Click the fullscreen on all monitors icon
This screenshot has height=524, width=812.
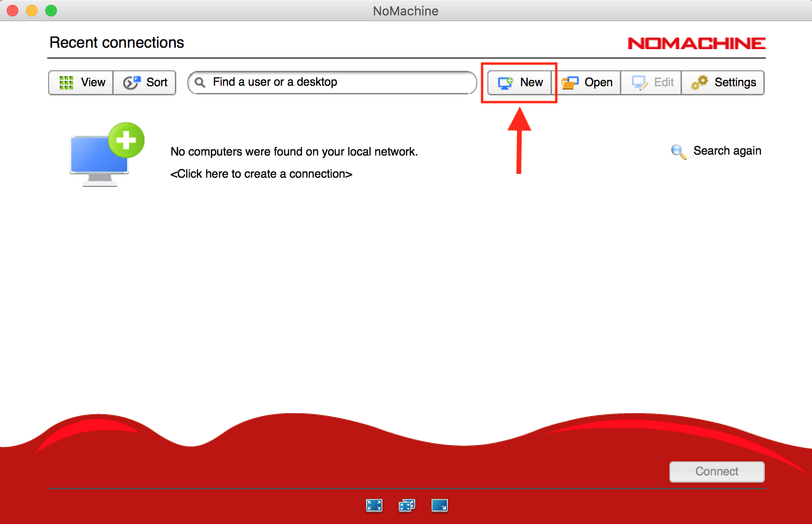(x=407, y=505)
